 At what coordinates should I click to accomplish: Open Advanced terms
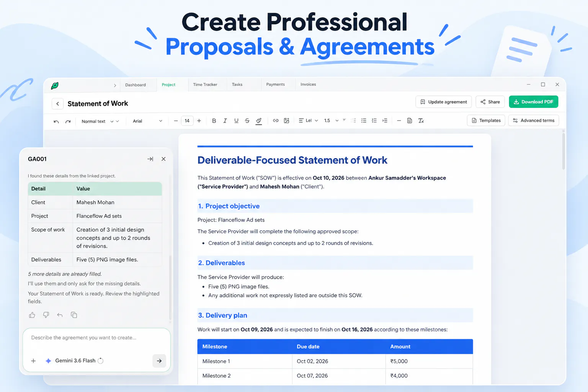tap(534, 121)
